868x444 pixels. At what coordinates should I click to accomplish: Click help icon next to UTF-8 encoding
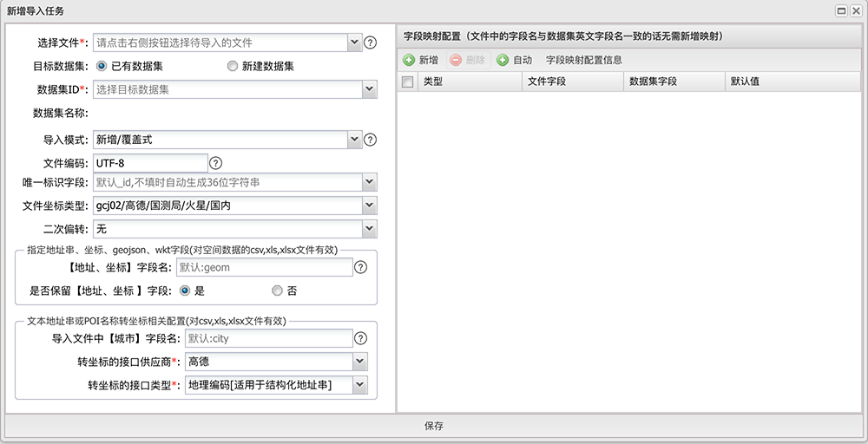tap(216, 163)
